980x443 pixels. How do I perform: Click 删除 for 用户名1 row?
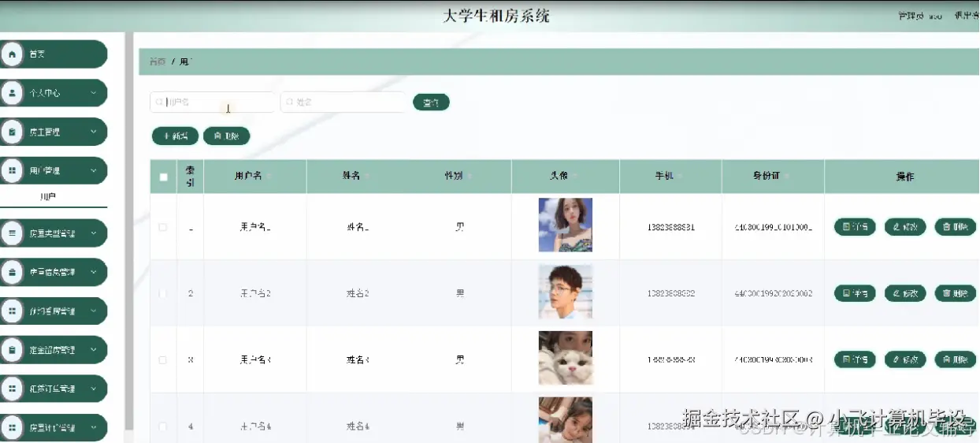click(955, 227)
